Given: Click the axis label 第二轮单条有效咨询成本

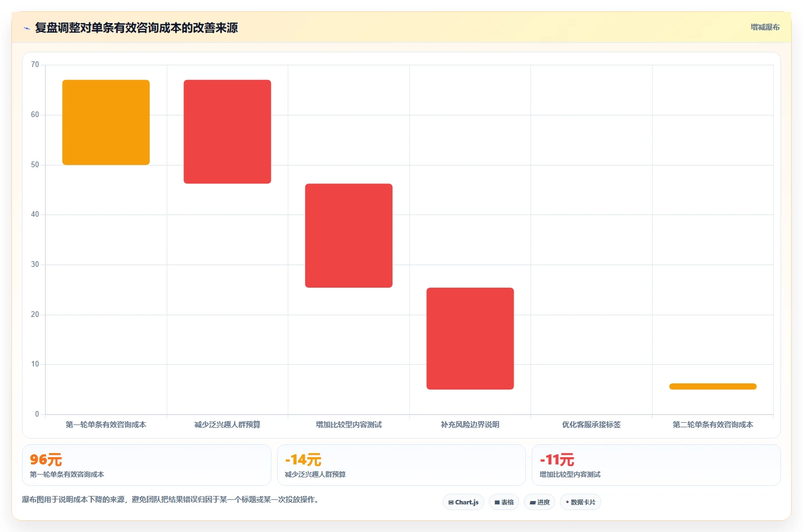Looking at the screenshot, I should click(713, 424).
